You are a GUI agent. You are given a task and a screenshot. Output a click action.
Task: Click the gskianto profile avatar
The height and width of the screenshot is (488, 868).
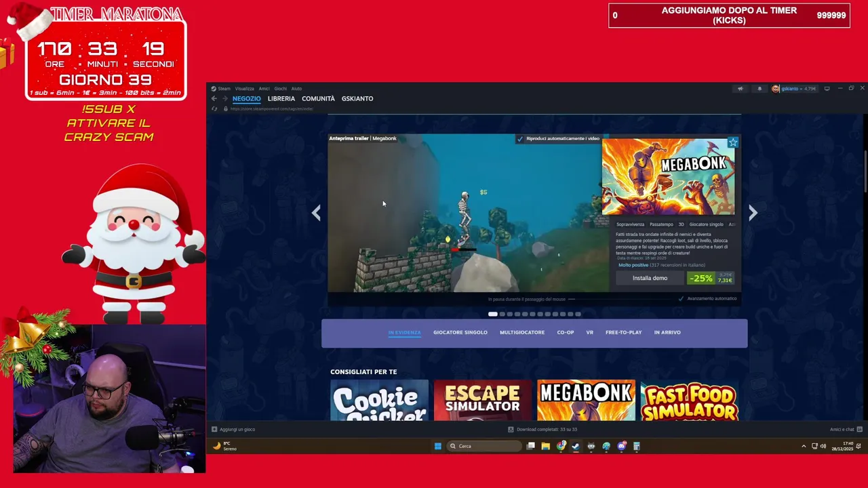[776, 89]
